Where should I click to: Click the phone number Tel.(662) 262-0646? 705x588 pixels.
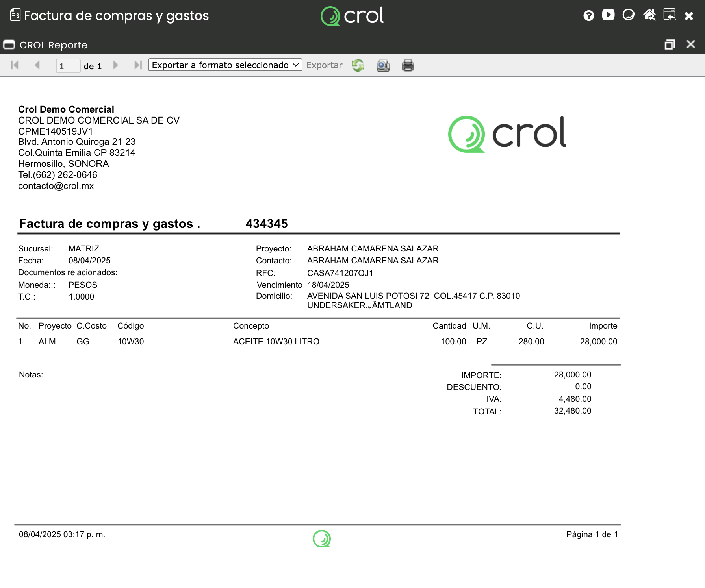[x=58, y=175]
